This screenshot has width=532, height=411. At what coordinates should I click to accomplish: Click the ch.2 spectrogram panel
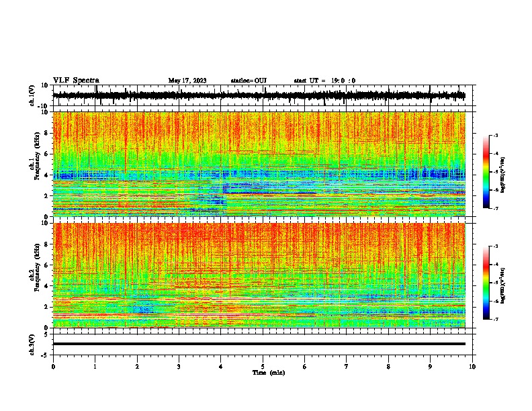pyautogui.click(x=259, y=275)
